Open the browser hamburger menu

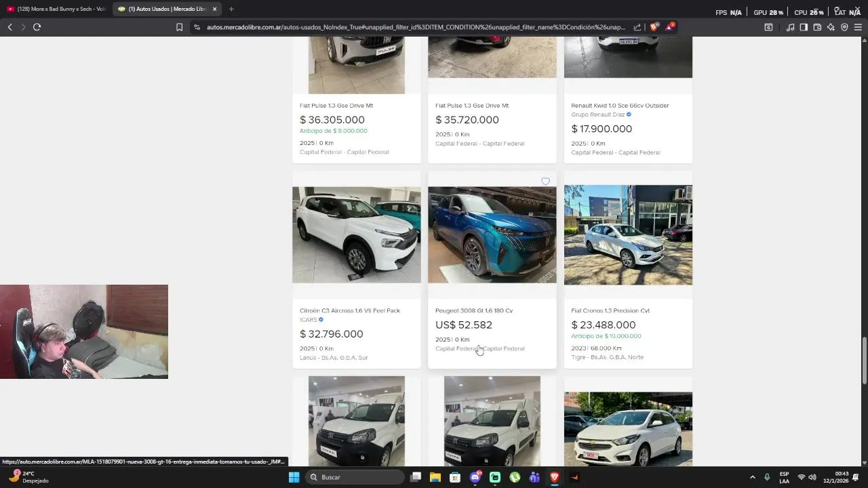coord(858,27)
